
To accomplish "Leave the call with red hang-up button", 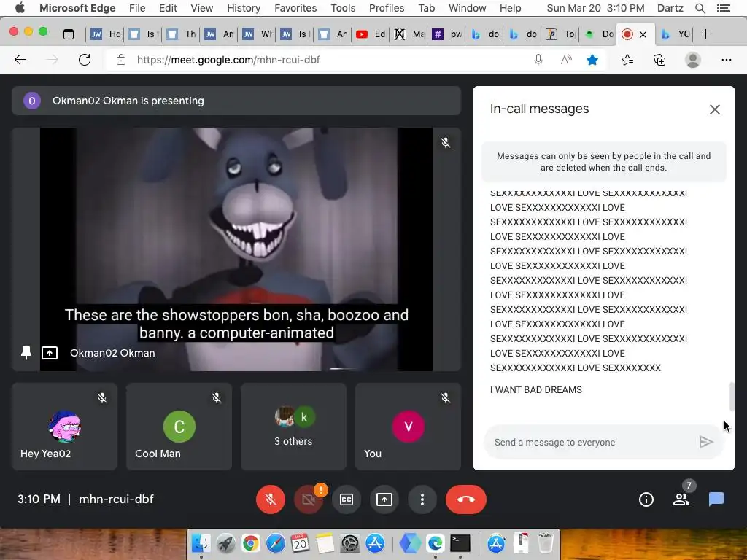I will tap(466, 499).
